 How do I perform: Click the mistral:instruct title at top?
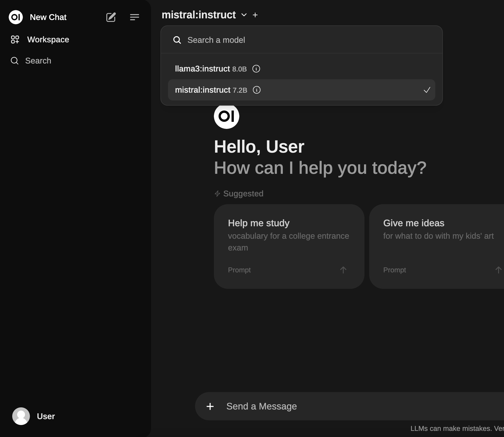point(199,15)
